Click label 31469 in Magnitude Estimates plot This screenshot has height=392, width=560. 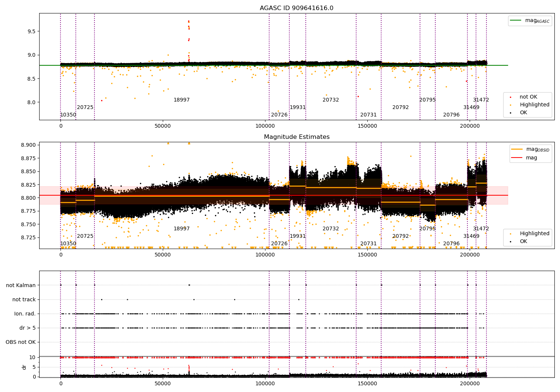pyautogui.click(x=472, y=236)
